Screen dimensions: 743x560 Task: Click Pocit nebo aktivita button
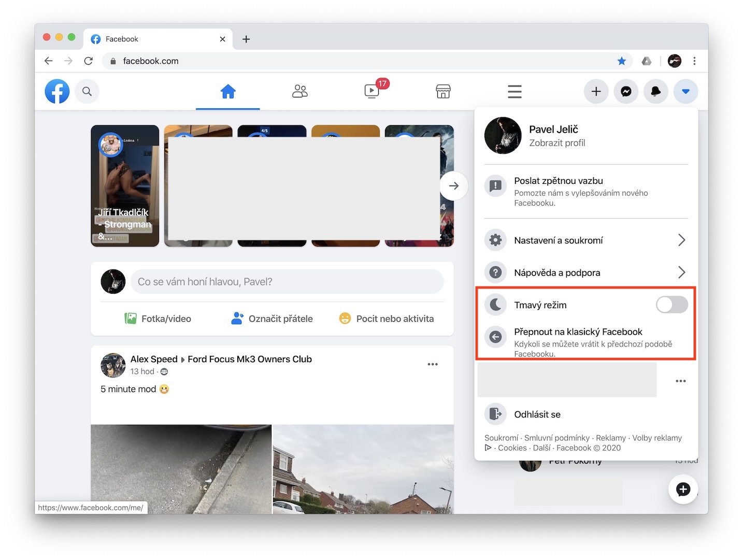[x=386, y=319]
